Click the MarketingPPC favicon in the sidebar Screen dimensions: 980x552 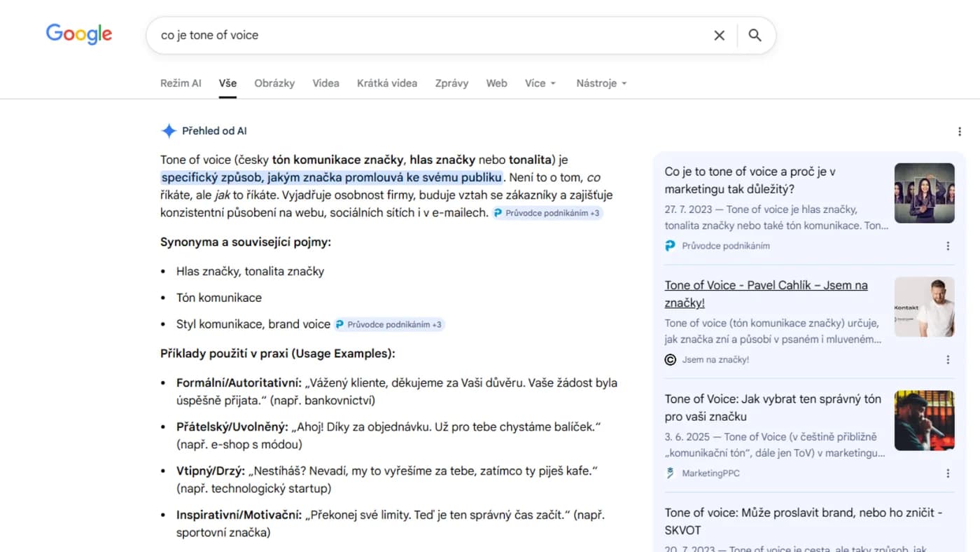click(669, 473)
